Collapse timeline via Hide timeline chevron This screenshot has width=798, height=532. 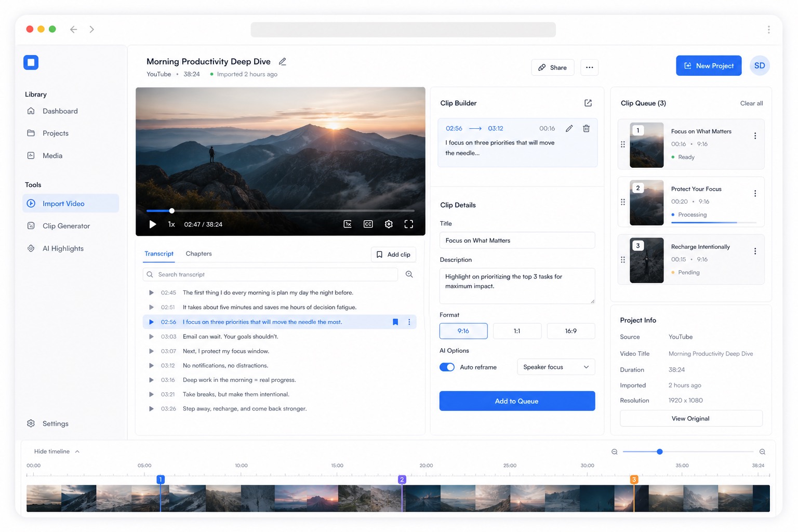pos(77,451)
